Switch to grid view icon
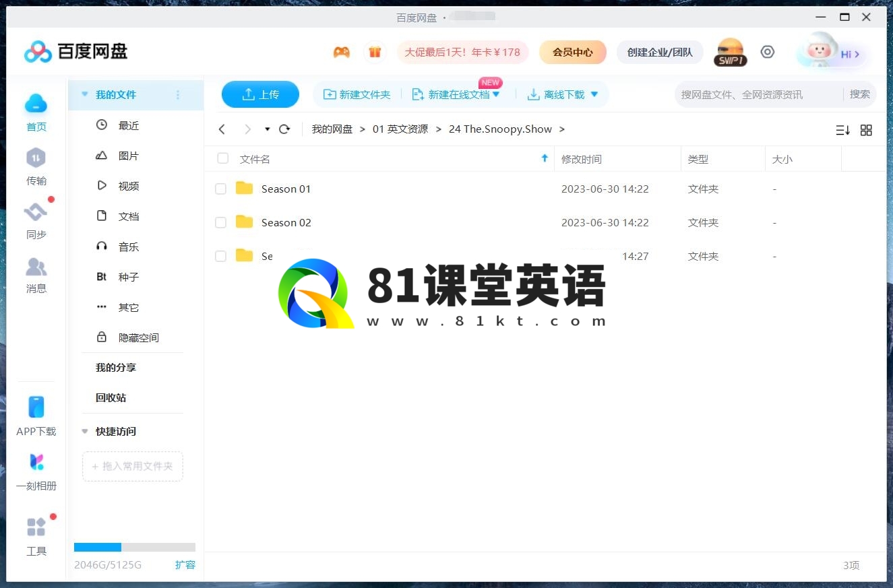The width and height of the screenshot is (893, 588). pos(867,130)
